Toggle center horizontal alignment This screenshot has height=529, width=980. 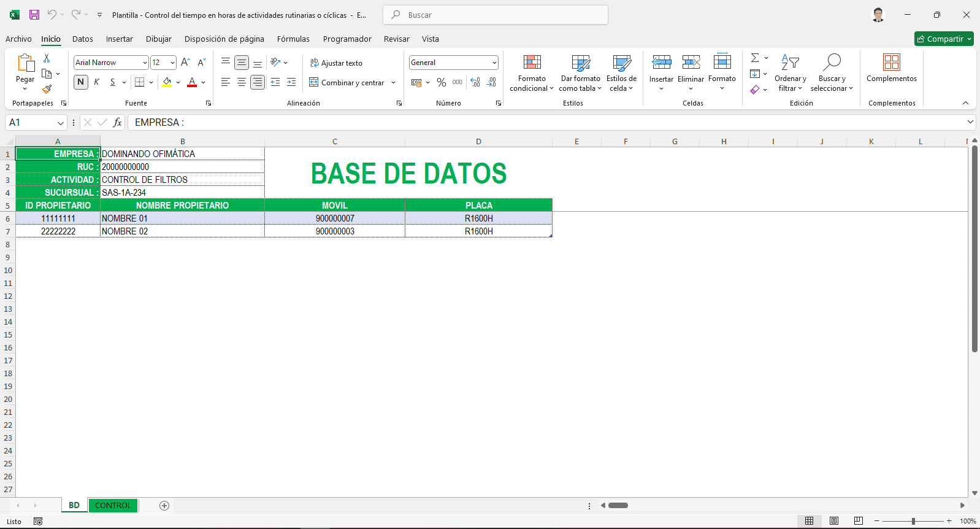pos(242,82)
